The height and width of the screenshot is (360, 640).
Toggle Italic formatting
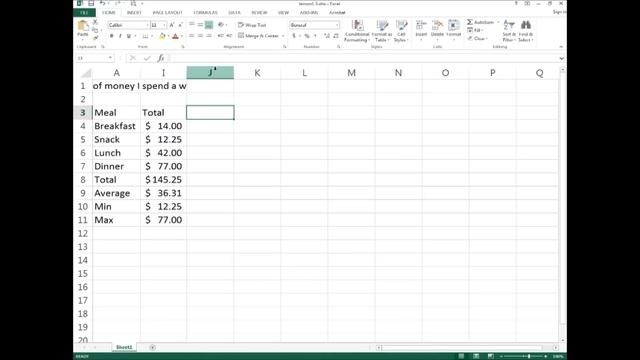click(120, 36)
